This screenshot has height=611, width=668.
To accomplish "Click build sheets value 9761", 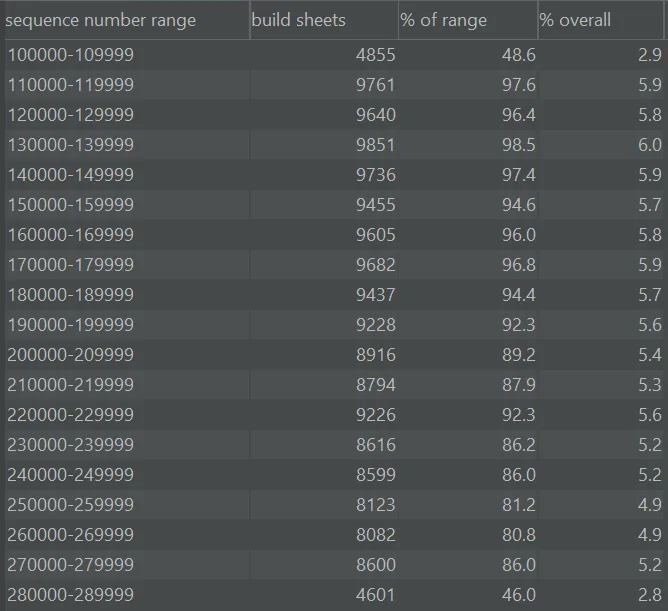I will click(376, 85).
